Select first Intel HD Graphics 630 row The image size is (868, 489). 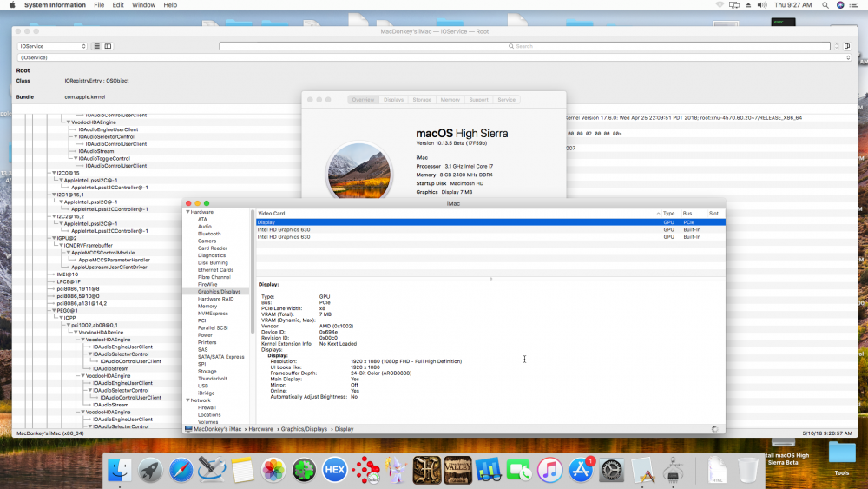pyautogui.click(x=490, y=229)
